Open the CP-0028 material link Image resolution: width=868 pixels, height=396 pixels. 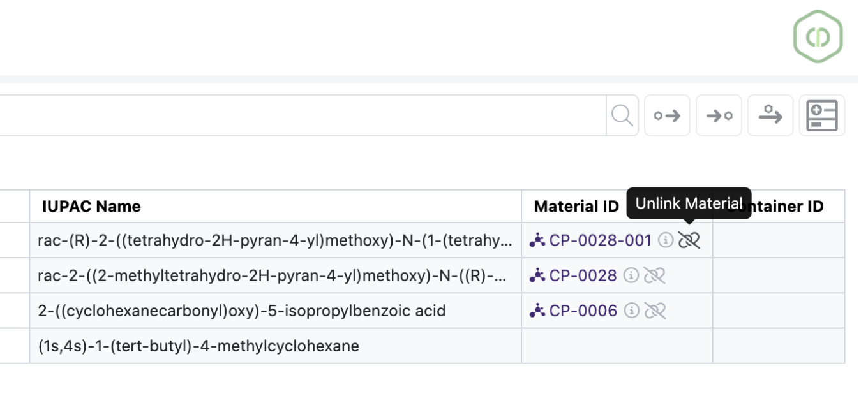tap(583, 275)
